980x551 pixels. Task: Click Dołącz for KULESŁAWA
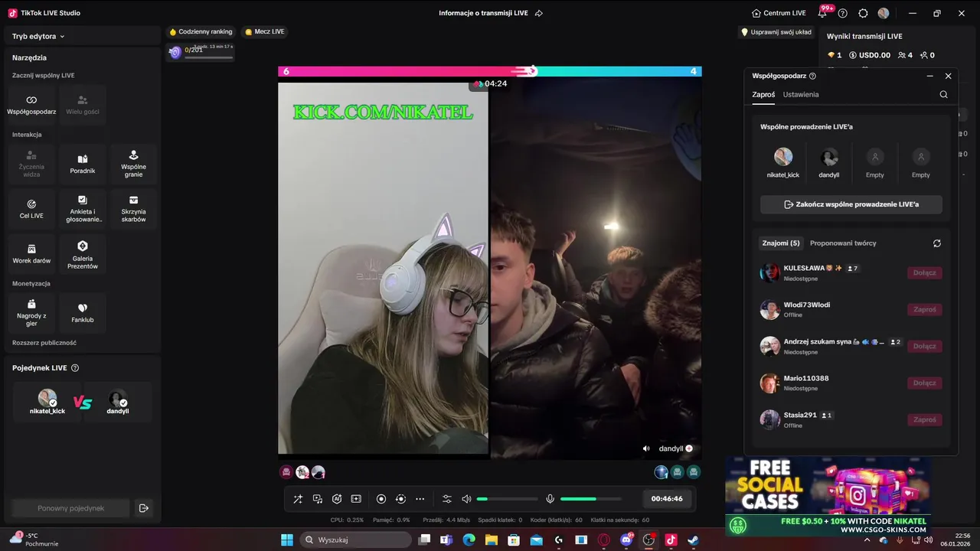coord(924,272)
